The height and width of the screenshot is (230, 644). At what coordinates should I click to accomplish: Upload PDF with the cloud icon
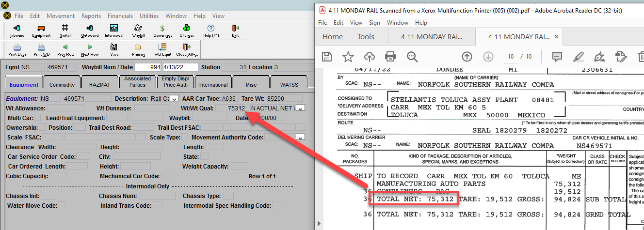tap(369, 57)
